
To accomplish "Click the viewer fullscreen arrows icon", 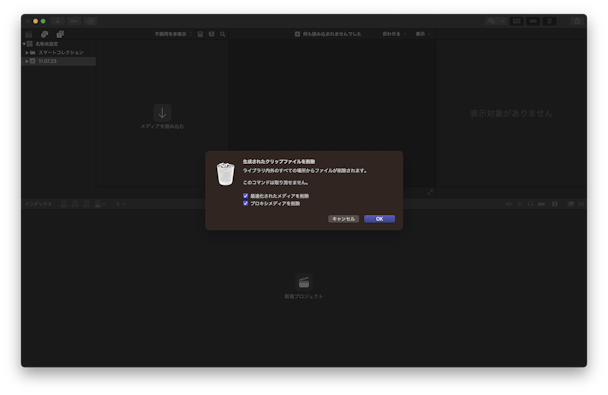I will (x=430, y=192).
